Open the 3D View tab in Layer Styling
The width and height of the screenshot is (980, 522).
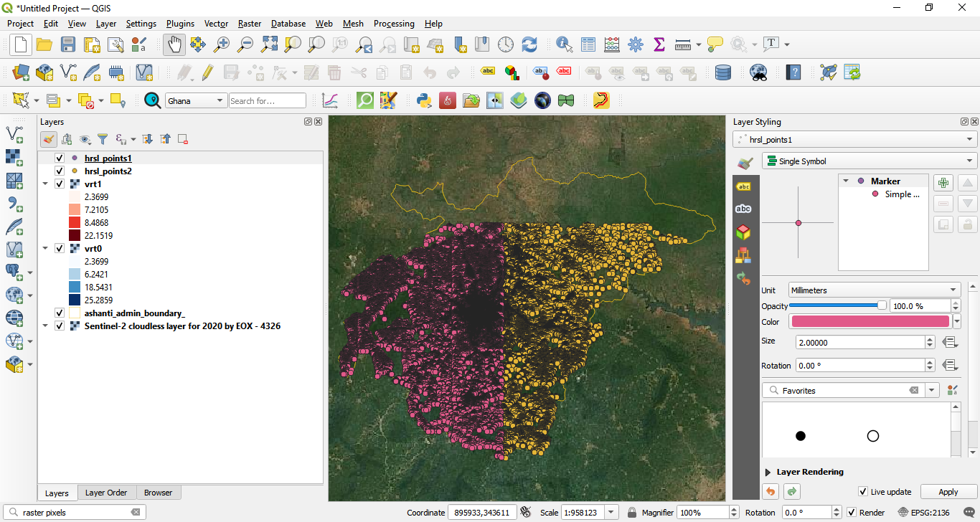click(744, 232)
